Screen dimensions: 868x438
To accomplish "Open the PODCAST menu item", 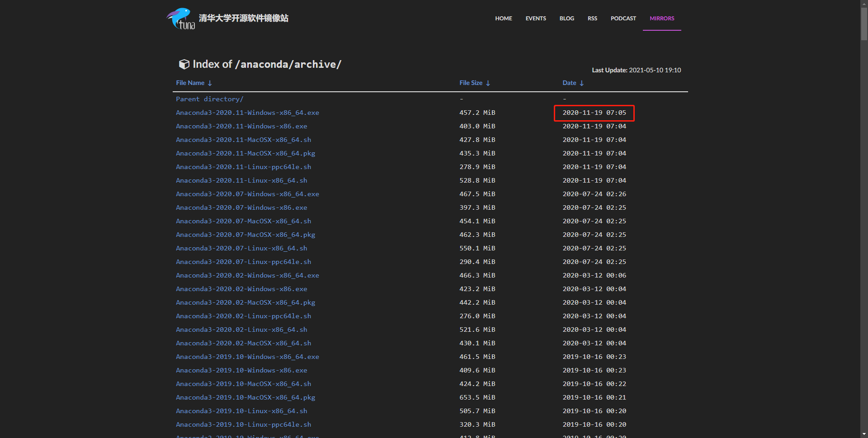I will coord(623,19).
